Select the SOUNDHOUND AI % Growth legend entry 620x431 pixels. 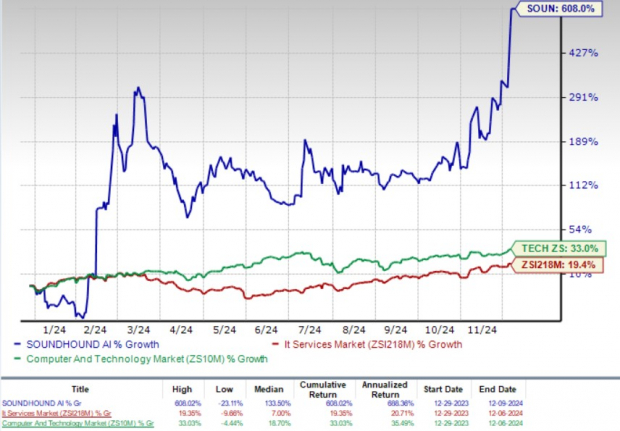pos(93,344)
